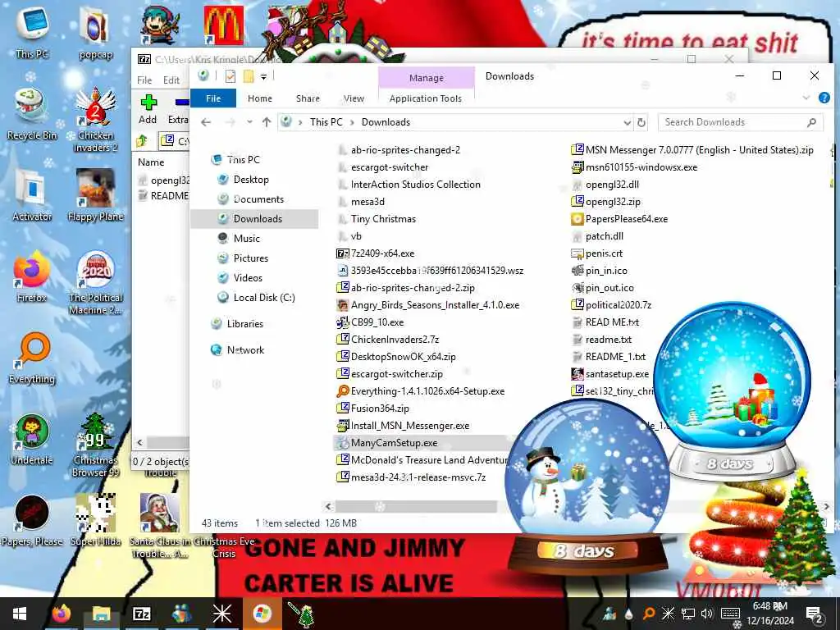Open the Activator desktop icon
This screenshot has height=630, width=840.
(32, 195)
